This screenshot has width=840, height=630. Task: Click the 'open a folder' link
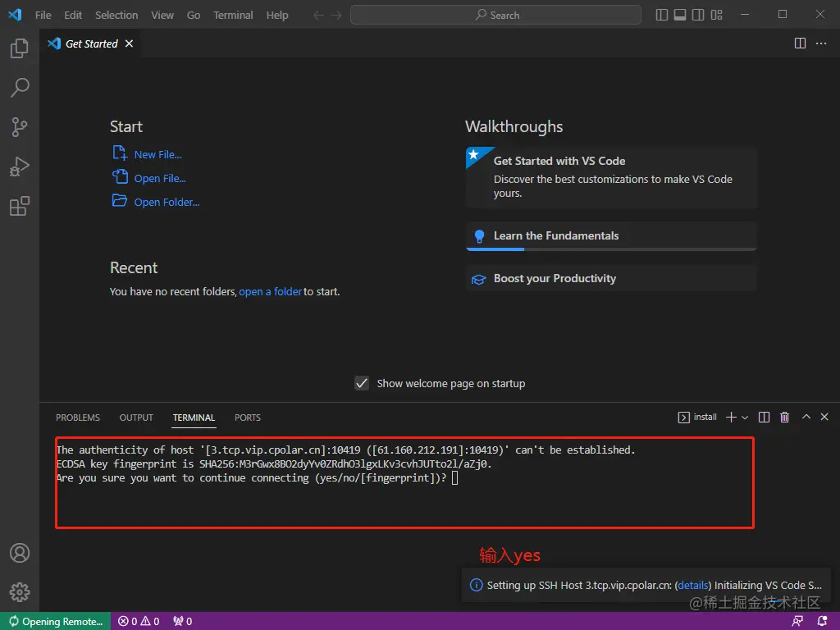270,292
